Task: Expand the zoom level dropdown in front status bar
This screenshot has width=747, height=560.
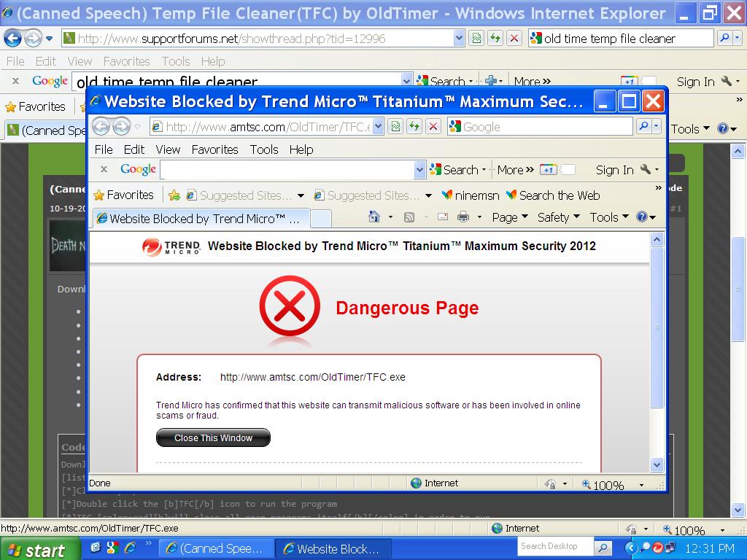Action: pyautogui.click(x=641, y=485)
